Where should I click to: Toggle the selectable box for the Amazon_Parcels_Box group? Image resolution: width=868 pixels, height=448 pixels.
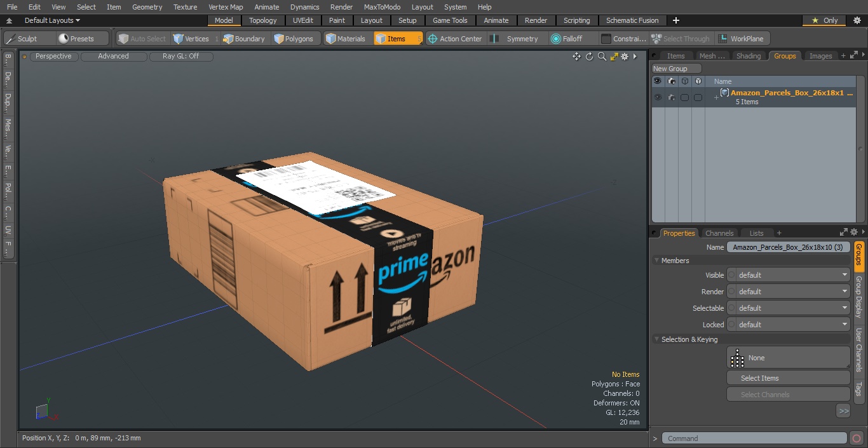pyautogui.click(x=684, y=97)
